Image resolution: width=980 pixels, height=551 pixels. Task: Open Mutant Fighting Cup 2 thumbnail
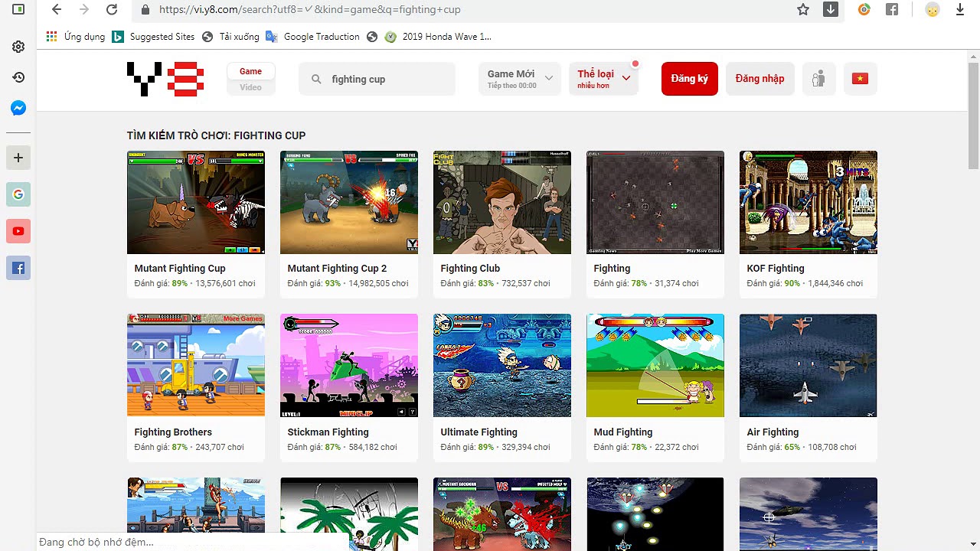[x=349, y=202]
